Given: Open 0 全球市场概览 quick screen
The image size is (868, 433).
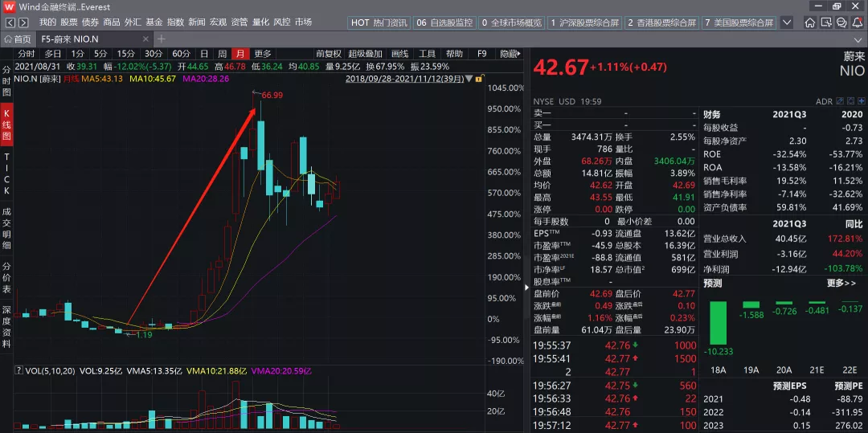Looking at the screenshot, I should [512, 22].
